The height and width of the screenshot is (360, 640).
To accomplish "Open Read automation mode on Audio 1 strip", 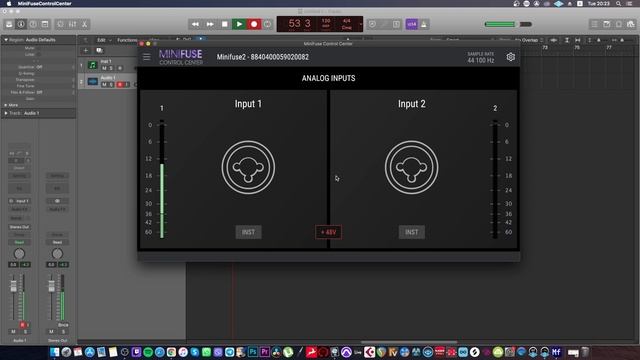I will point(19,242).
